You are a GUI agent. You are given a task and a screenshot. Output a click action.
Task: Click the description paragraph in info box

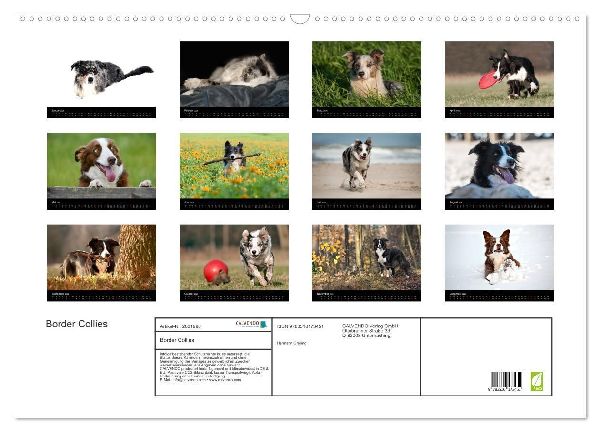pyautogui.click(x=214, y=367)
